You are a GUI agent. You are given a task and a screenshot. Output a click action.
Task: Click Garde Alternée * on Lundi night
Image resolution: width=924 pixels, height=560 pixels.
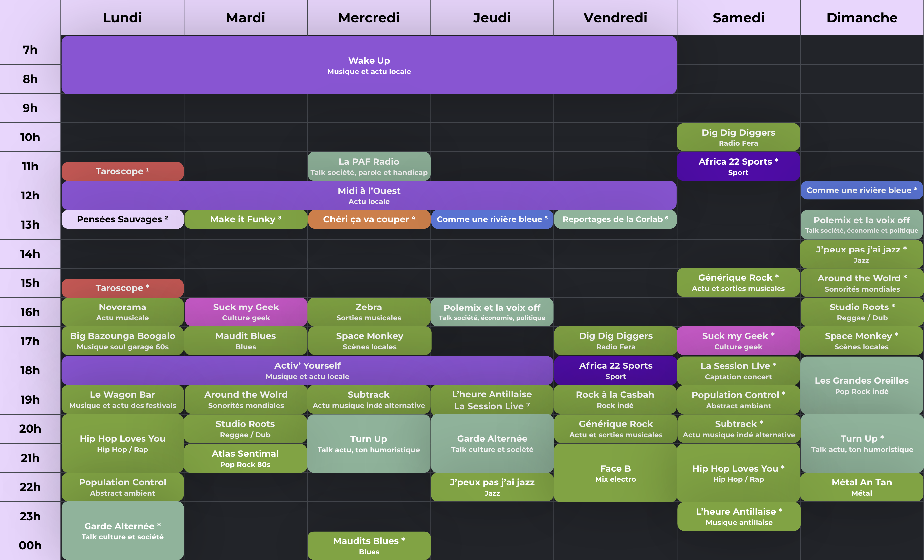pos(123,531)
